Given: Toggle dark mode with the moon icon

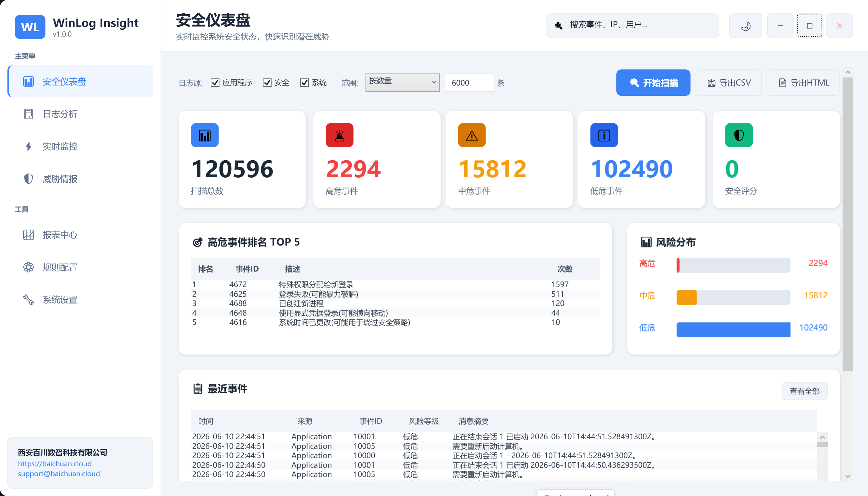Looking at the screenshot, I should click(746, 25).
